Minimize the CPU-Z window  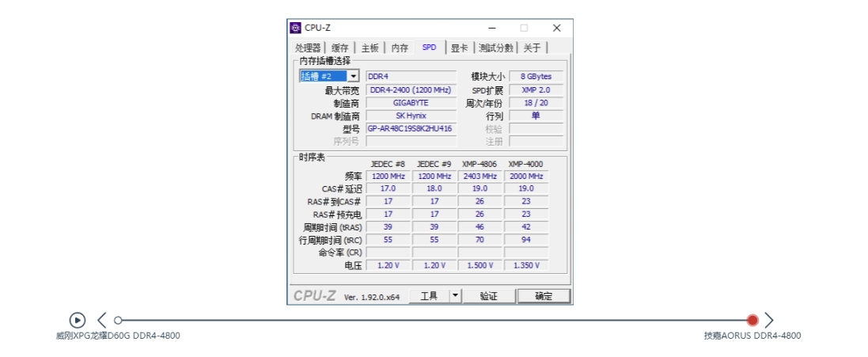coord(491,28)
